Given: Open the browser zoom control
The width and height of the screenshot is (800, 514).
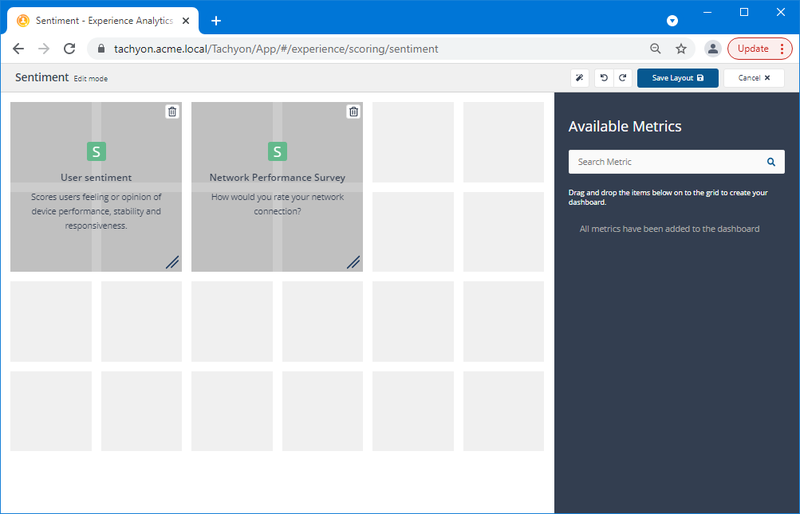Looking at the screenshot, I should (x=655, y=49).
